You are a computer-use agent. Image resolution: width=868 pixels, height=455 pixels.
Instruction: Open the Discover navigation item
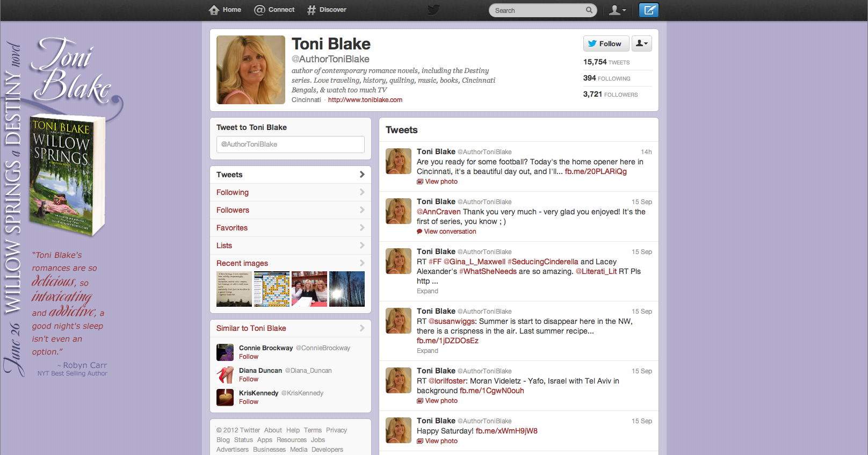327,10
